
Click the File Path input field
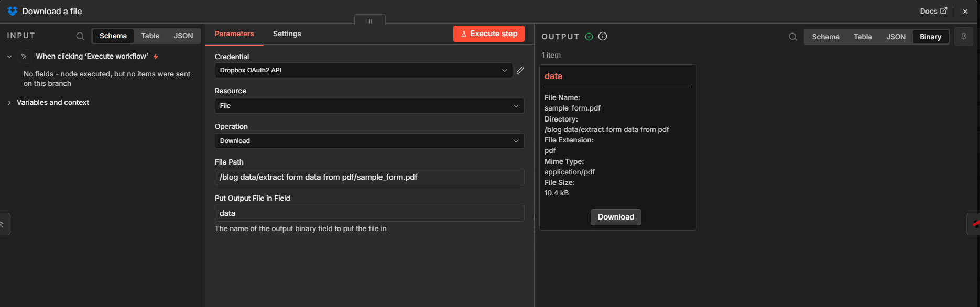369,177
